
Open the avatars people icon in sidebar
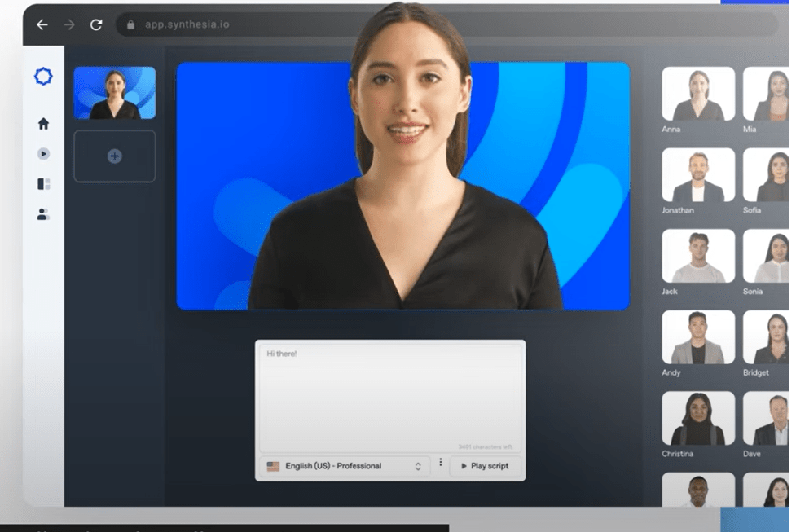point(43,214)
